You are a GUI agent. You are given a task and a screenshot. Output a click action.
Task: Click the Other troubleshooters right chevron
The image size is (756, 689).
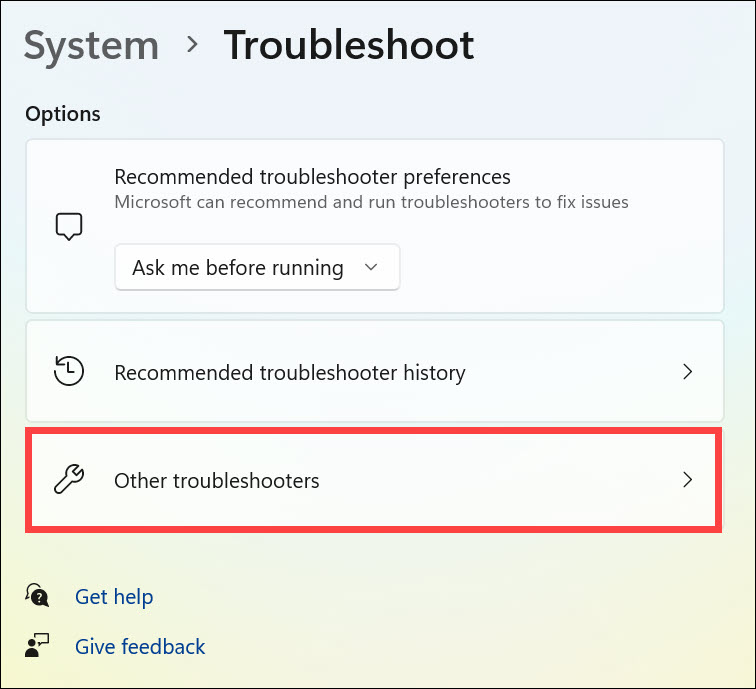687,480
